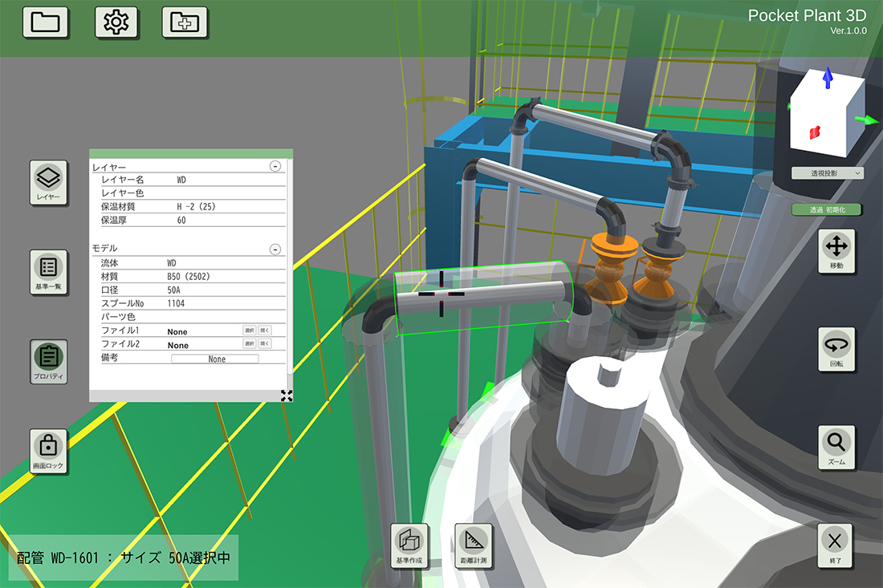883x588 pixels.
Task: Collapse the レイヤー section
Action: click(275, 166)
